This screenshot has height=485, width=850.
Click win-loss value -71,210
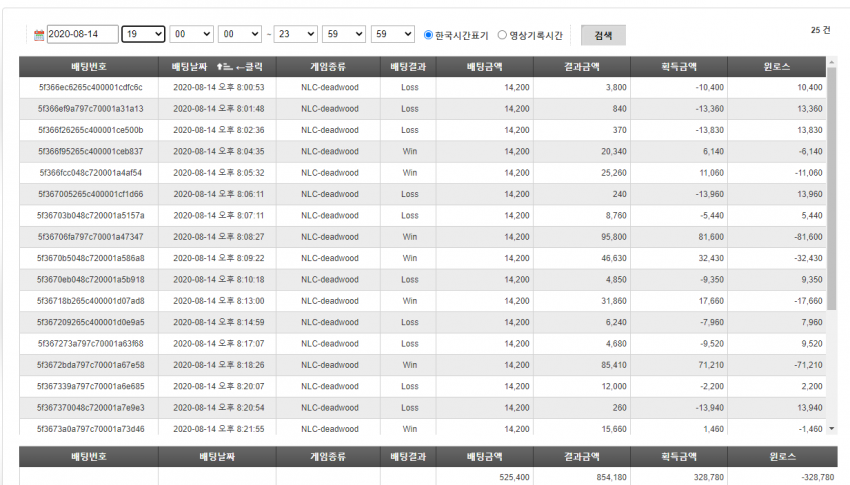click(808, 365)
